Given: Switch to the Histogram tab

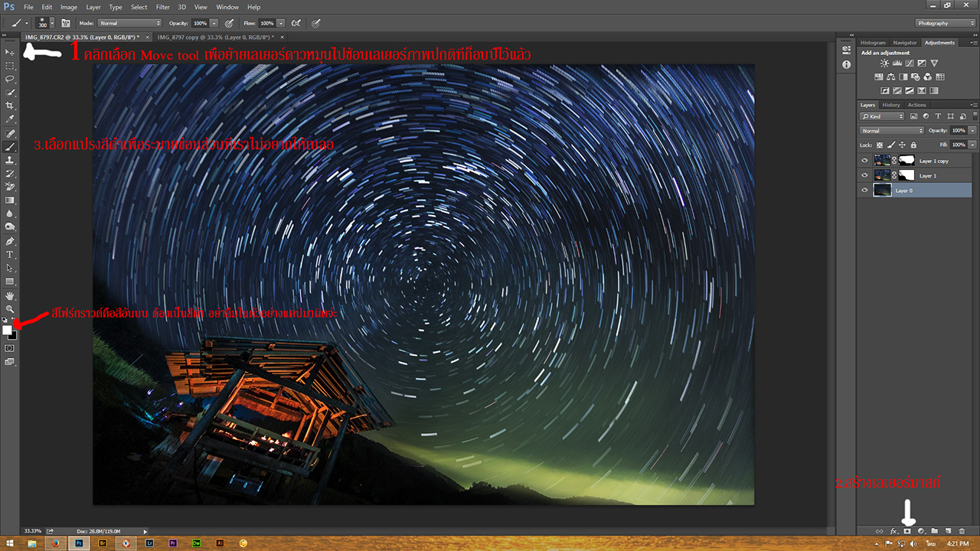Looking at the screenshot, I should tap(873, 43).
